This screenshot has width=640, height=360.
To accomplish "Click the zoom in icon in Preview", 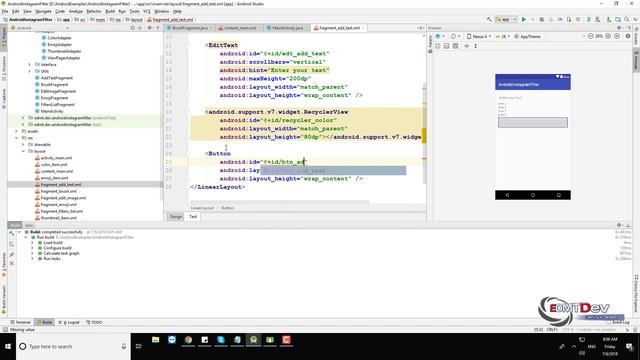I will pos(608,36).
